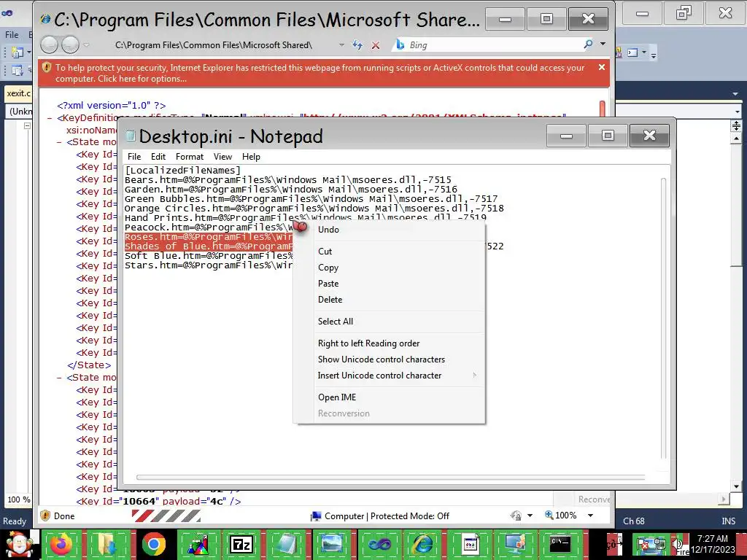Open Notepad Help menu
Viewport: 747px width, 560px height.
pyautogui.click(x=251, y=157)
